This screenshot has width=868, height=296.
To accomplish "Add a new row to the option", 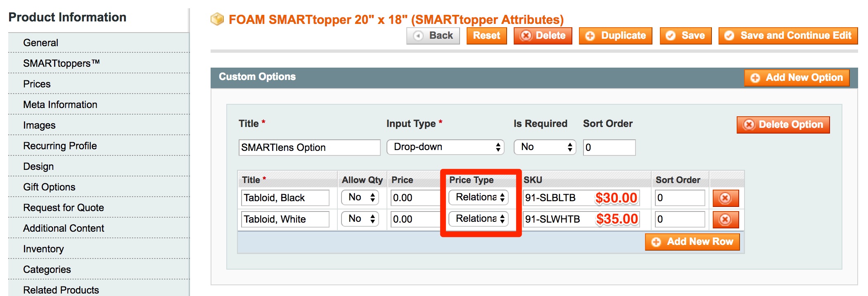I will point(692,242).
